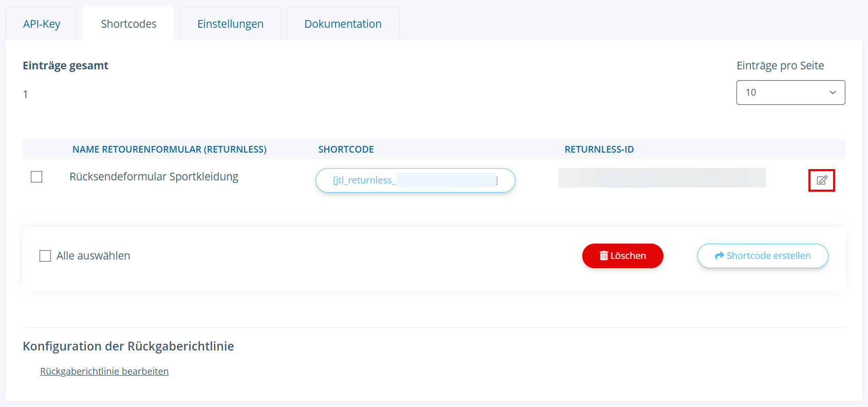Viewport: 868px width, 407px height.
Task: Go to the Dokumentation tab
Action: pyautogui.click(x=343, y=24)
